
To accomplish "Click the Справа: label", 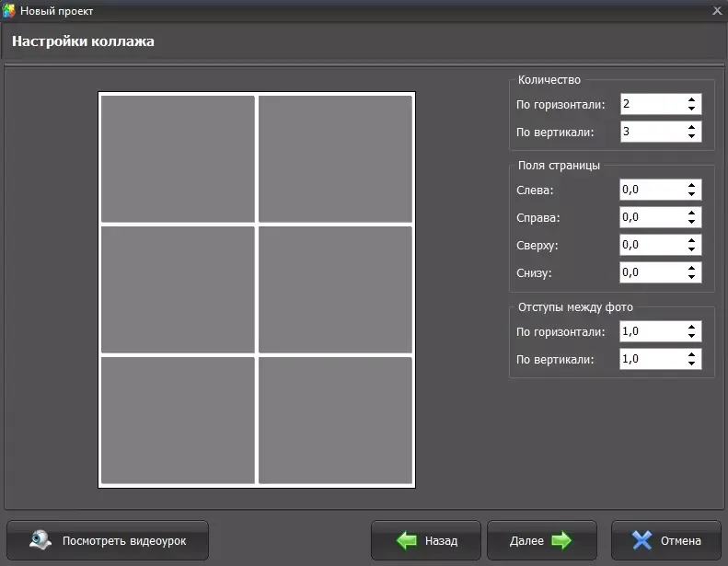I will (538, 218).
